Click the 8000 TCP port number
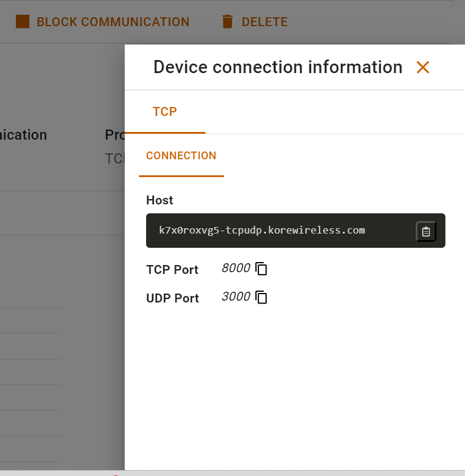 (236, 269)
